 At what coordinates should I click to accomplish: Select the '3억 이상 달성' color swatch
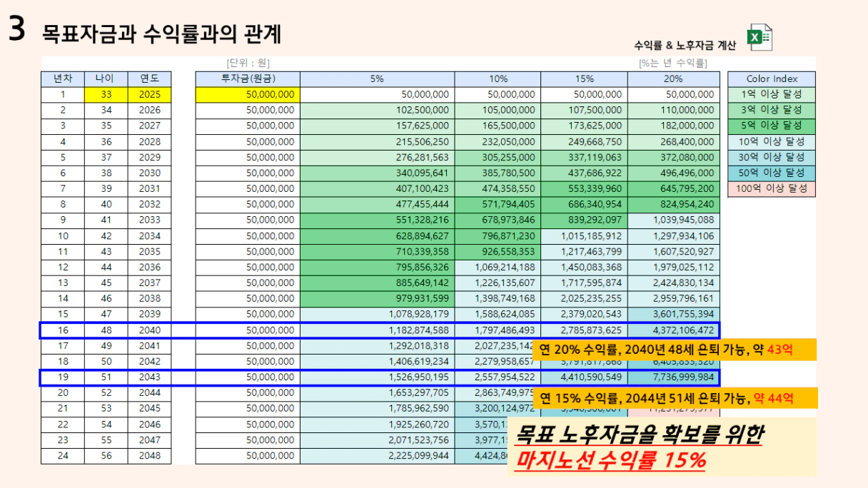click(x=771, y=110)
